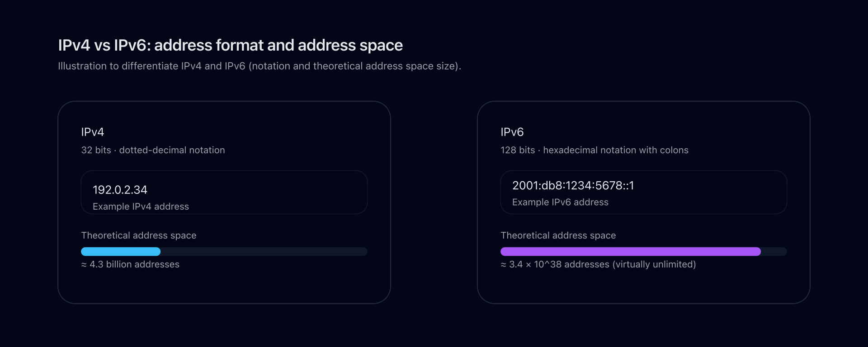Click "≈ 4.3 billion addresses" text
This screenshot has height=347, width=868.
130,264
